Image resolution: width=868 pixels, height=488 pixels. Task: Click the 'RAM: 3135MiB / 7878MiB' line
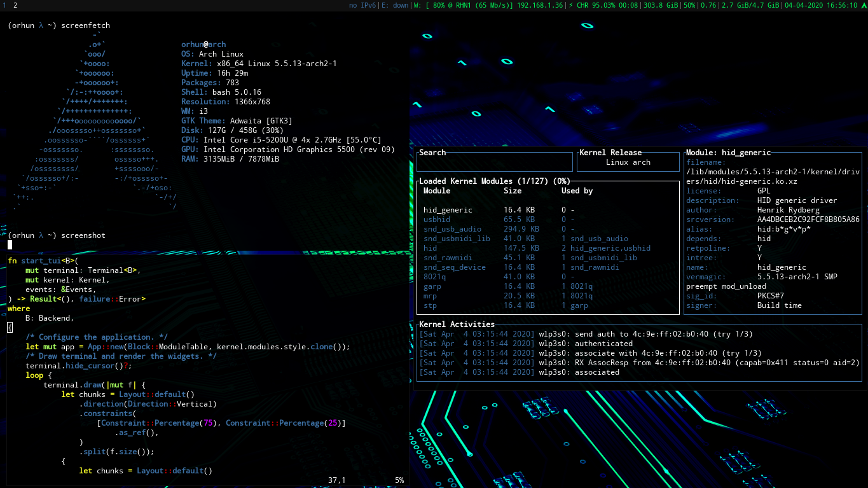[x=230, y=159]
